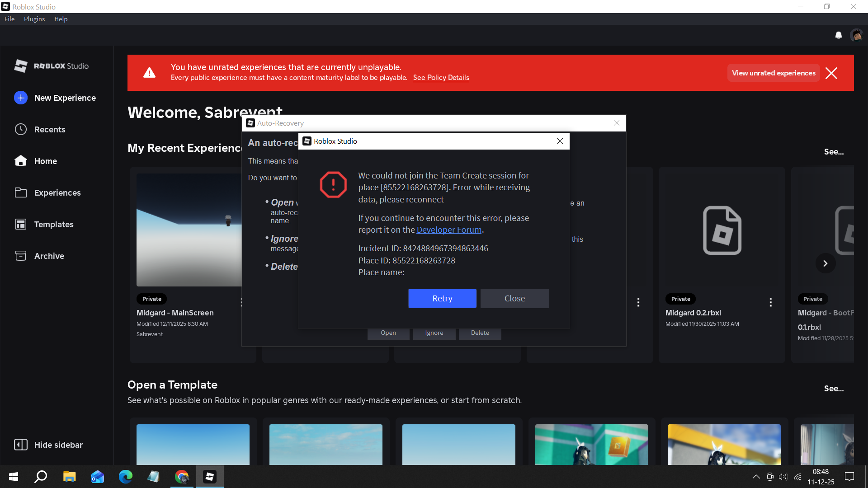Open the Midgard - MainScreen thumbnail

click(190, 230)
